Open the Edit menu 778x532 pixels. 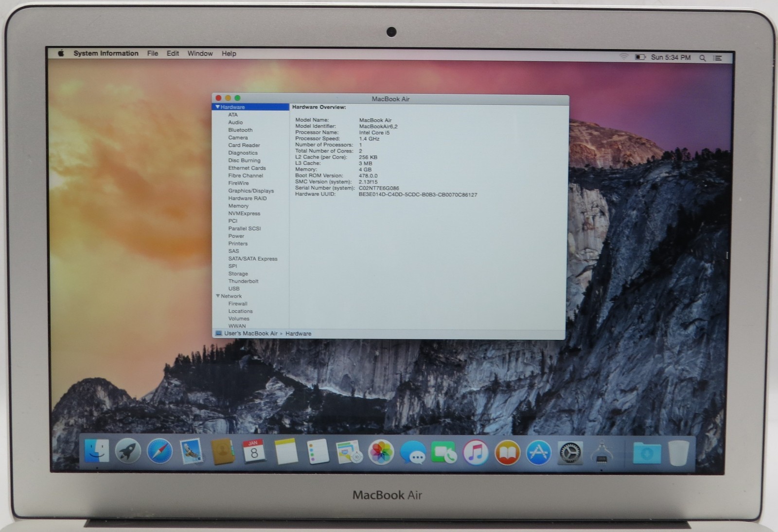173,53
